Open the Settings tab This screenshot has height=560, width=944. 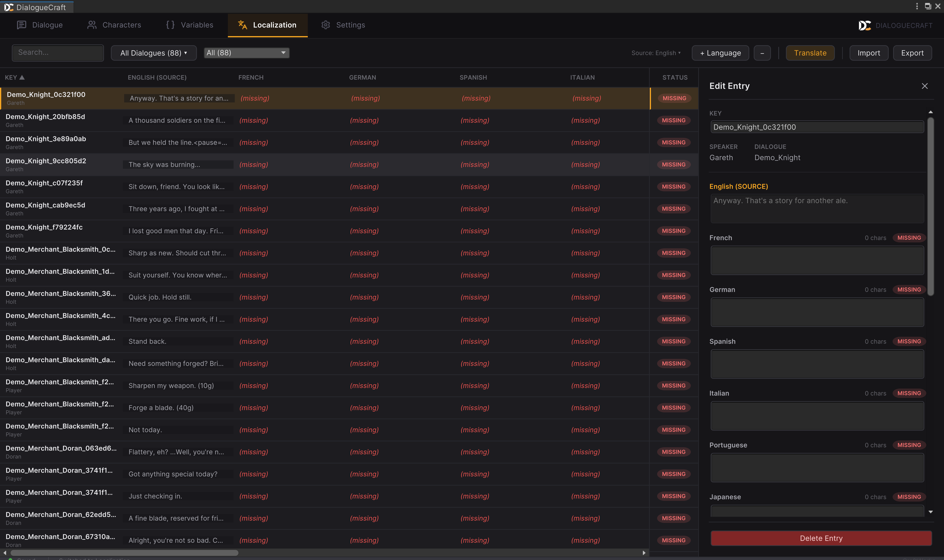(343, 25)
